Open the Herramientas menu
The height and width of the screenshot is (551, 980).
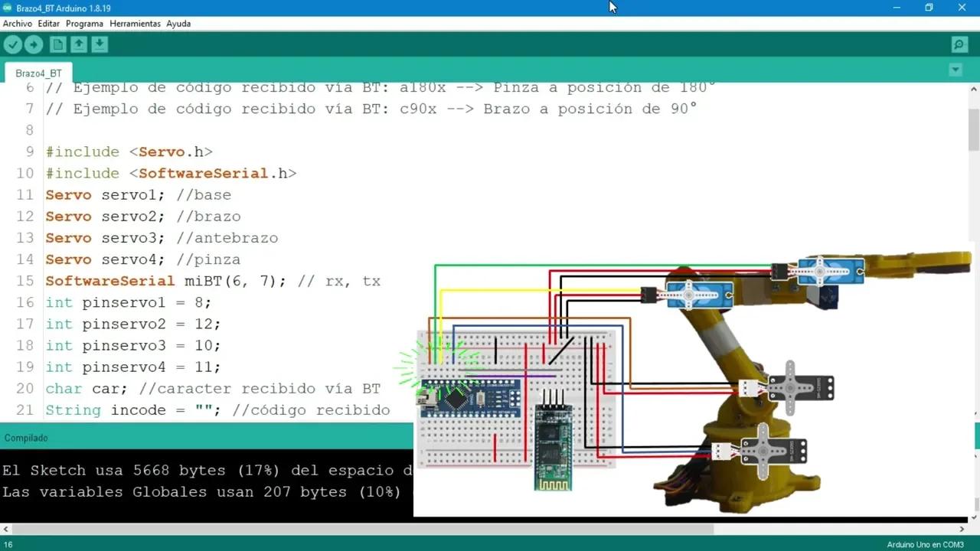[135, 24]
